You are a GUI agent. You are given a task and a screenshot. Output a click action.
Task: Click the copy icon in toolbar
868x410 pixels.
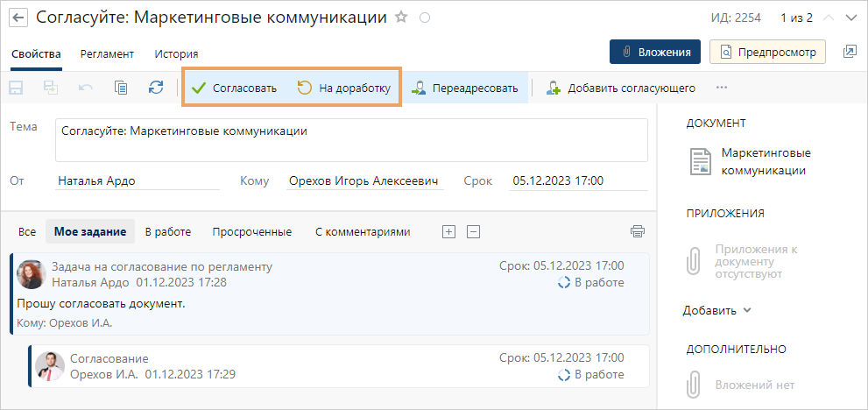point(121,88)
